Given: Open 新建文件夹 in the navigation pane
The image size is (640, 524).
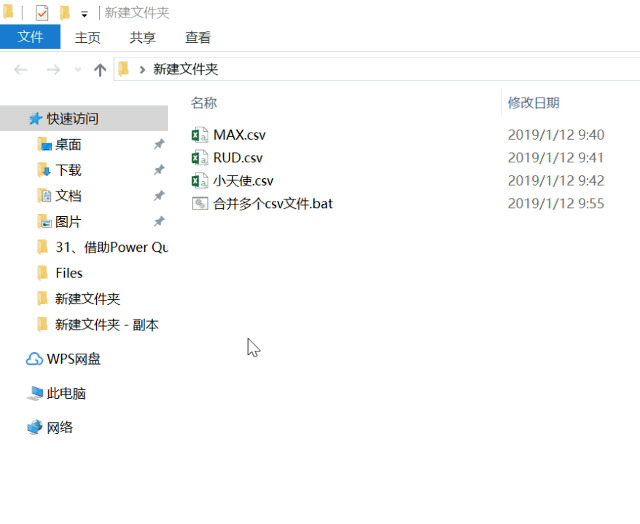Looking at the screenshot, I should 87,299.
